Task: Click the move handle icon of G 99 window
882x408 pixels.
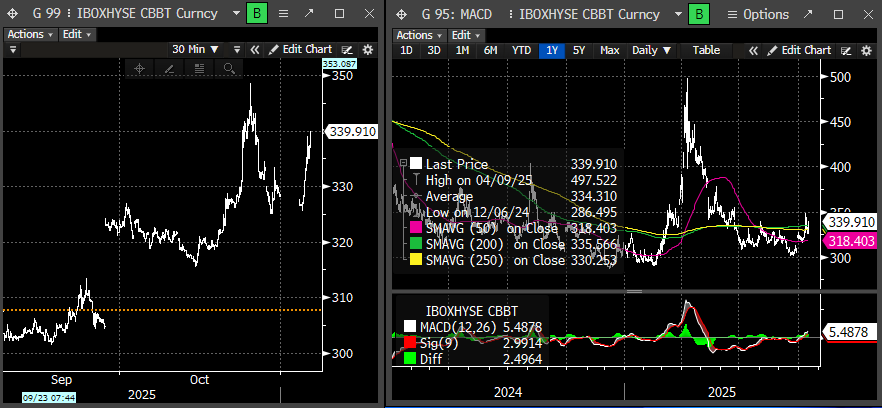Action: (10, 14)
